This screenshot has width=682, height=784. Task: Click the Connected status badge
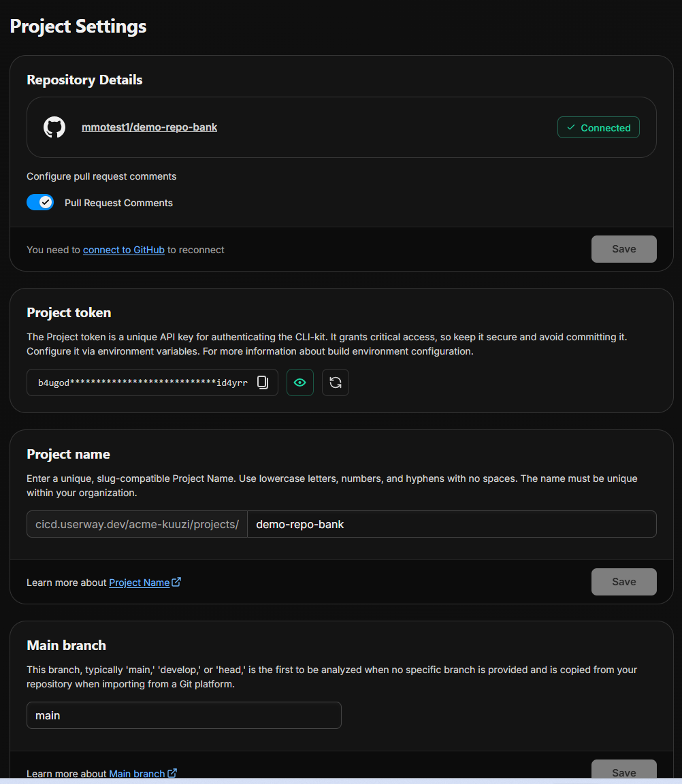pos(598,128)
